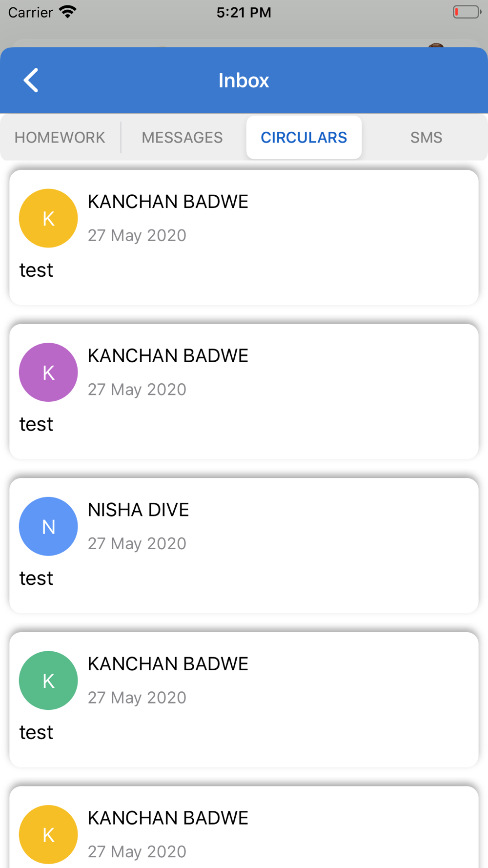Tap the Wi-Fi icon in status bar
This screenshot has width=488, height=868.
68,12
